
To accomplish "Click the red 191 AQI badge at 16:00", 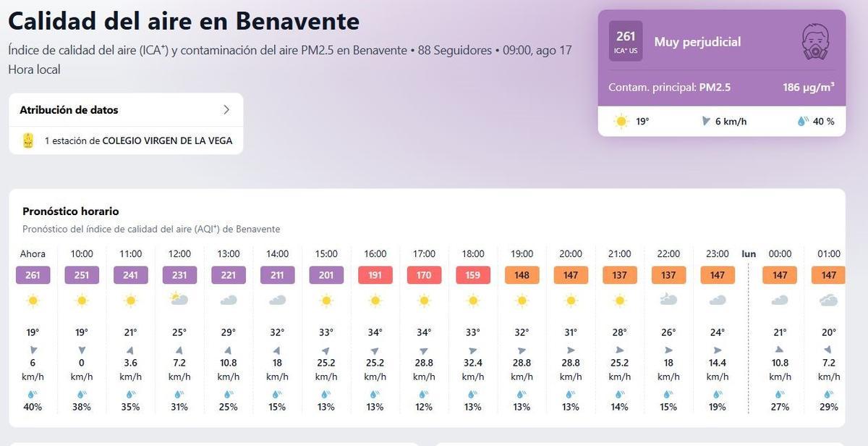I will click(375, 275).
